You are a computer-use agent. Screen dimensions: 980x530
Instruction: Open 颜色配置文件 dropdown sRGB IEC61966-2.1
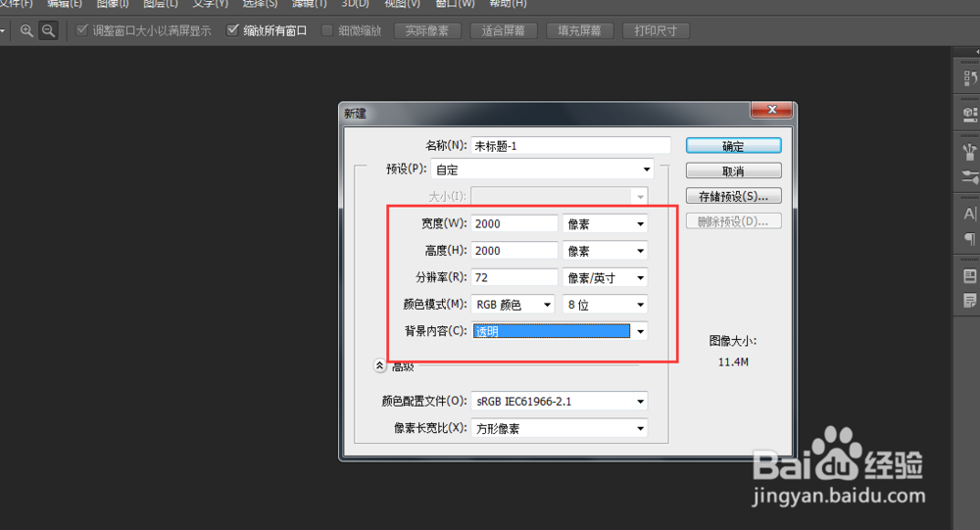(560, 401)
